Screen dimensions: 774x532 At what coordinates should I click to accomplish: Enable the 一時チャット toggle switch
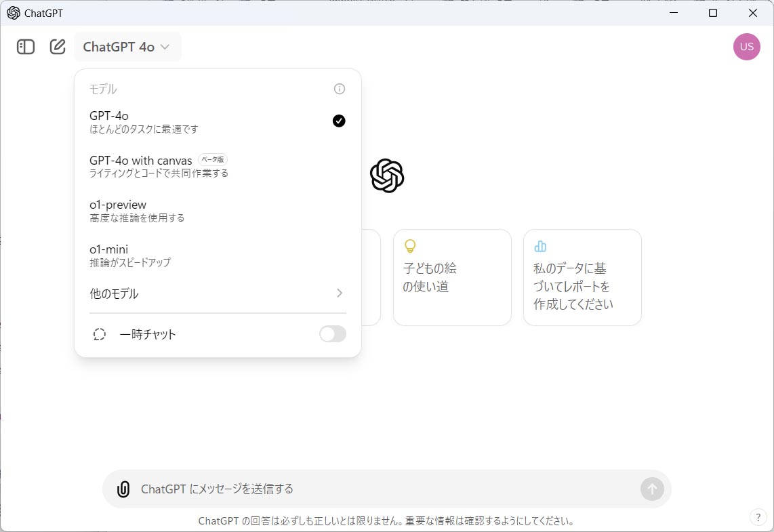point(333,334)
